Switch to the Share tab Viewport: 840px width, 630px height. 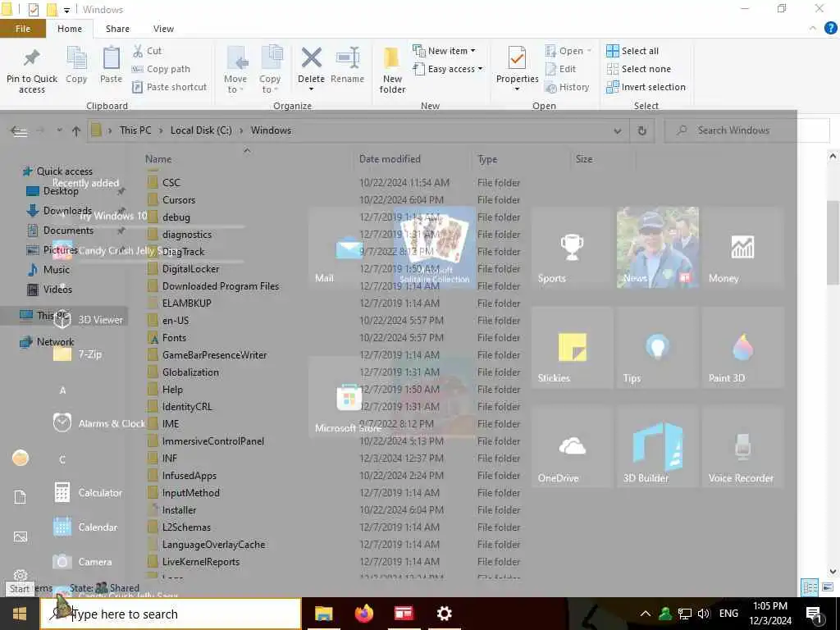coord(117,29)
